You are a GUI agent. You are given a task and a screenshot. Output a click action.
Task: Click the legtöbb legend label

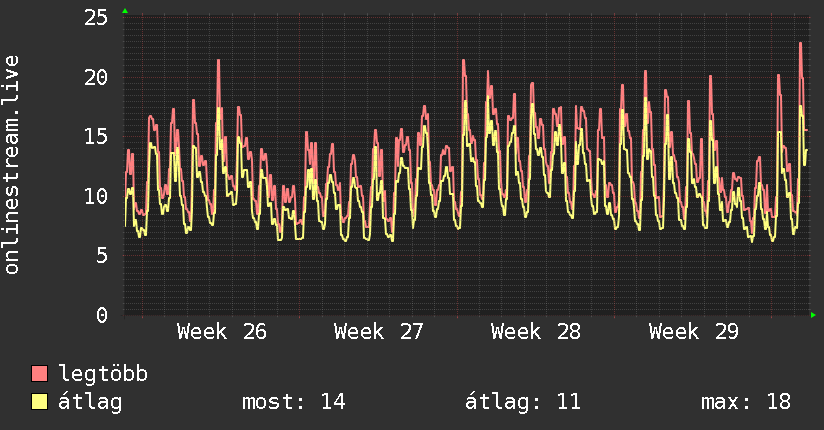point(103,374)
